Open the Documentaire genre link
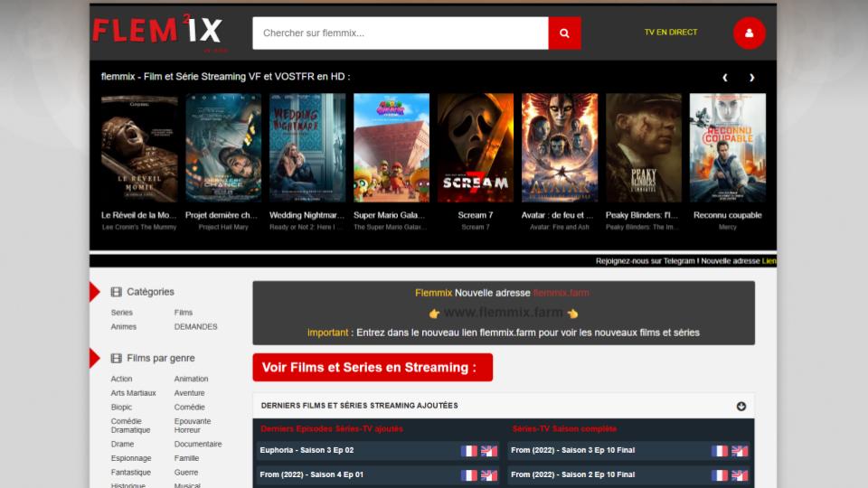The image size is (868, 488). click(198, 445)
